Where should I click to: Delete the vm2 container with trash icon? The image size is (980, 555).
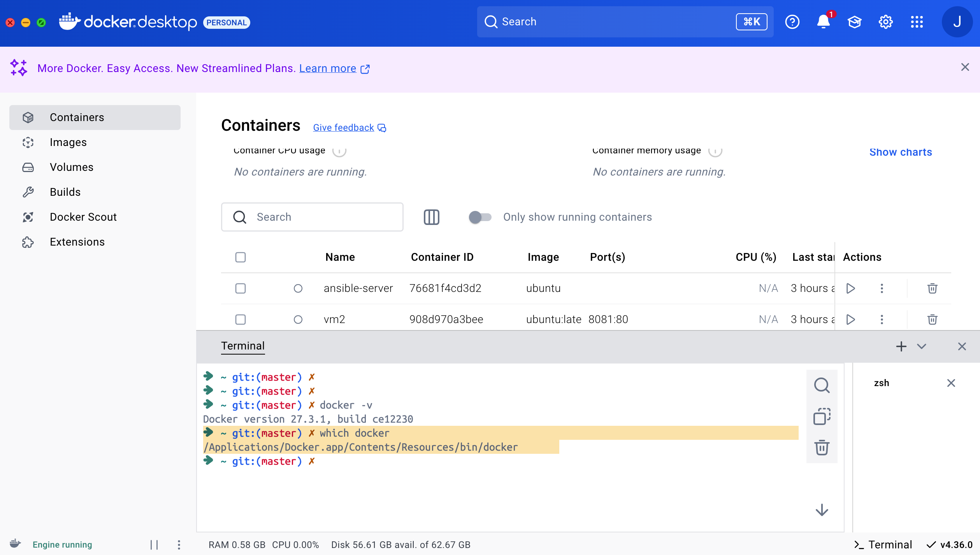(x=932, y=320)
